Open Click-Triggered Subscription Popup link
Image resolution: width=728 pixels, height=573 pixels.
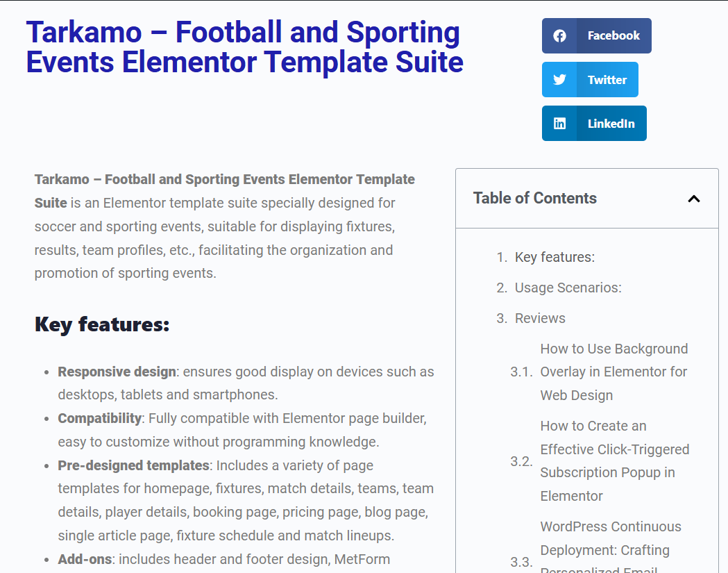coord(614,461)
